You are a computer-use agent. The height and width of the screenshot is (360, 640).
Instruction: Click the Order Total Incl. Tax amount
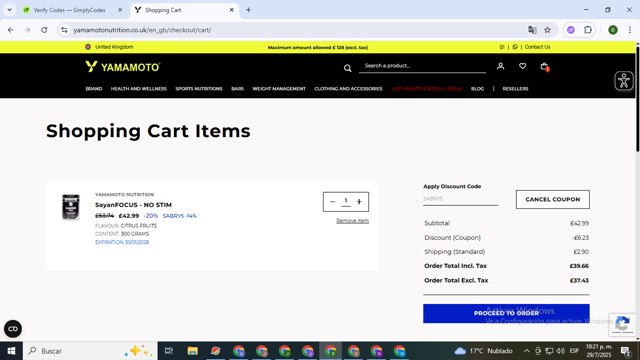[579, 266]
